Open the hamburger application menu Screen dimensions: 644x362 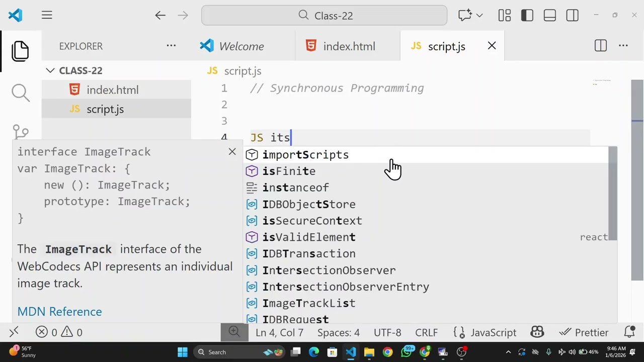coord(47,15)
